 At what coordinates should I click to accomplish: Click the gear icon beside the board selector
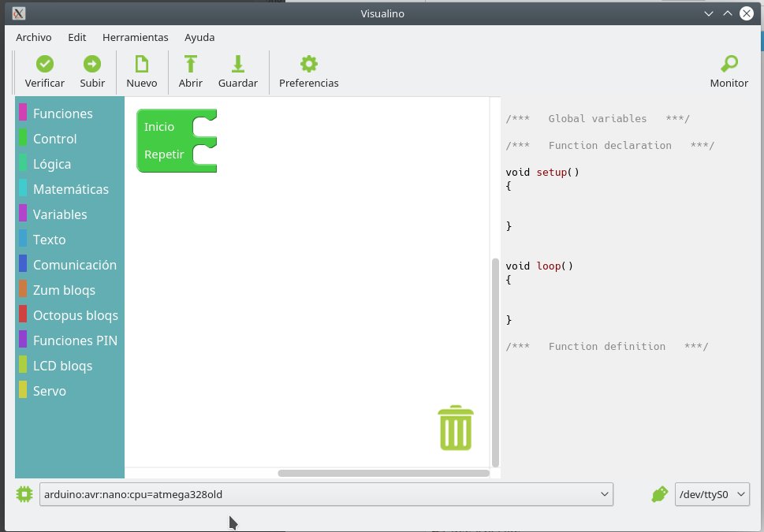coord(24,493)
